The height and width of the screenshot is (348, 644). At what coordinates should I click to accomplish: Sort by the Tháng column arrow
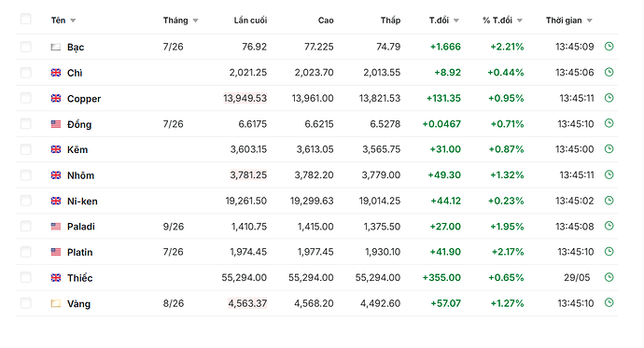195,21
